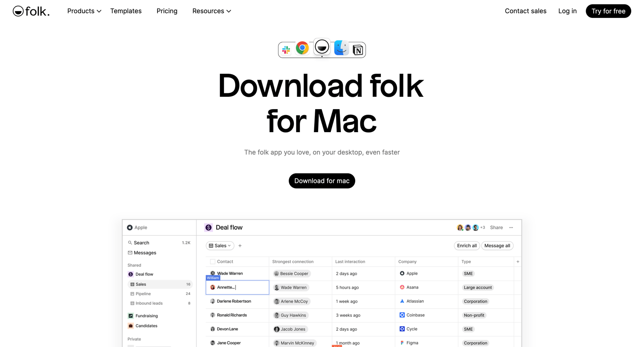Click the Bessie Cooper connection chip

click(292, 274)
